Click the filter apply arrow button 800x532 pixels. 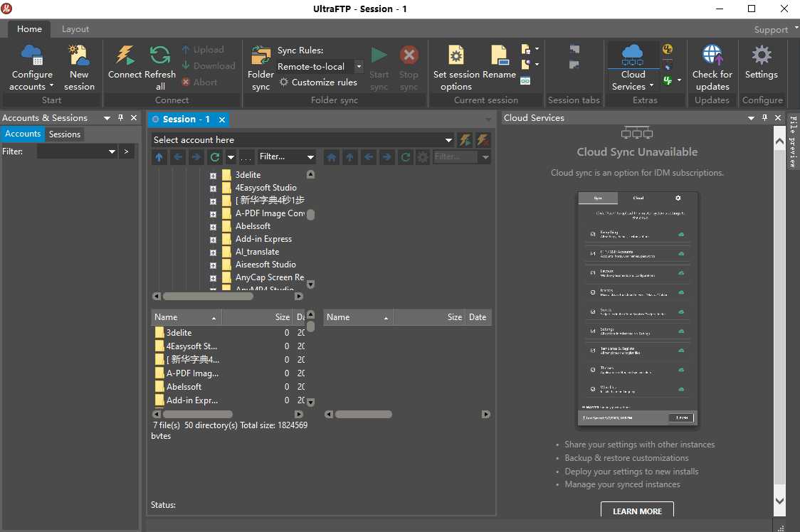point(127,151)
